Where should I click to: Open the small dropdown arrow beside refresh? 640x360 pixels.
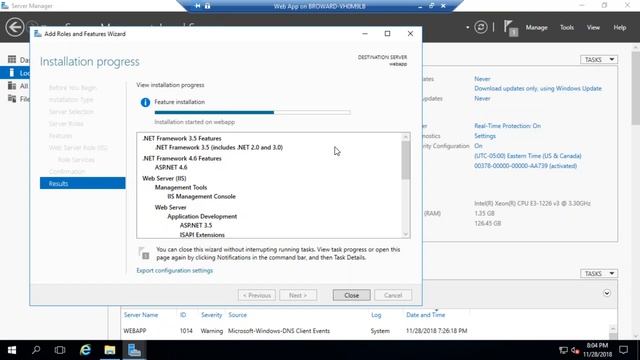(467, 27)
